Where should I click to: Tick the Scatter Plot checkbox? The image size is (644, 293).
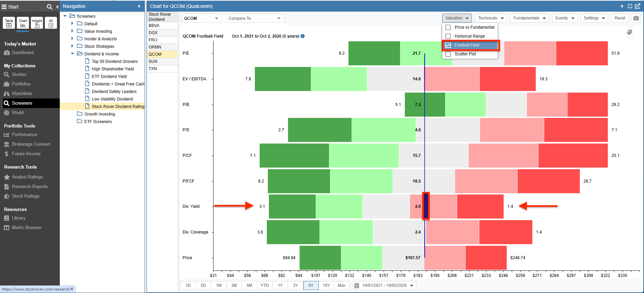pyautogui.click(x=448, y=54)
